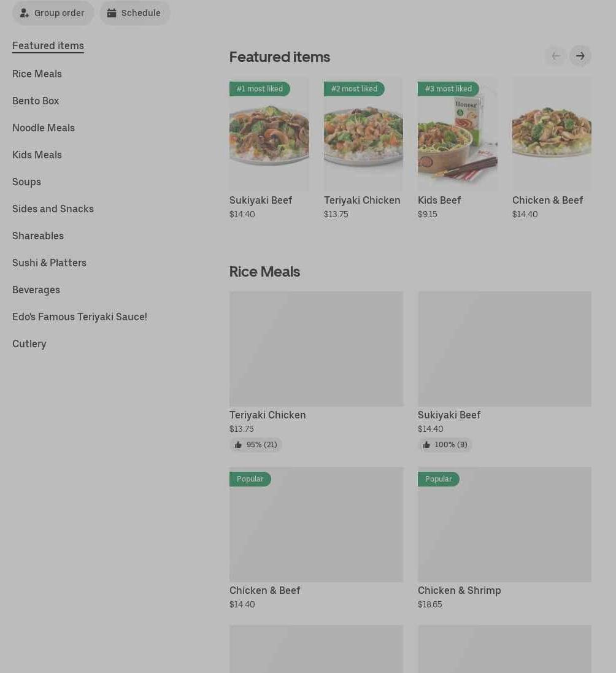
Task: Click the previous arrow in Featured items
Action: pyautogui.click(x=555, y=56)
